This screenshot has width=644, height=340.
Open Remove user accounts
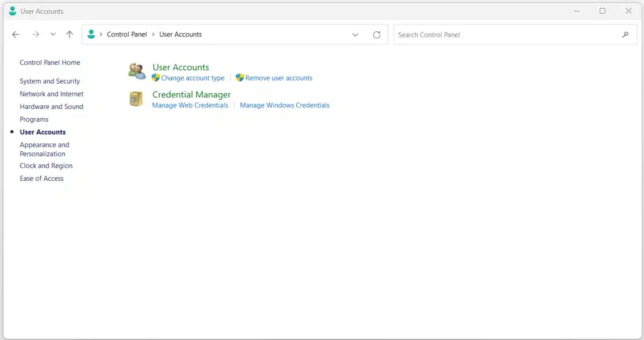pos(279,78)
